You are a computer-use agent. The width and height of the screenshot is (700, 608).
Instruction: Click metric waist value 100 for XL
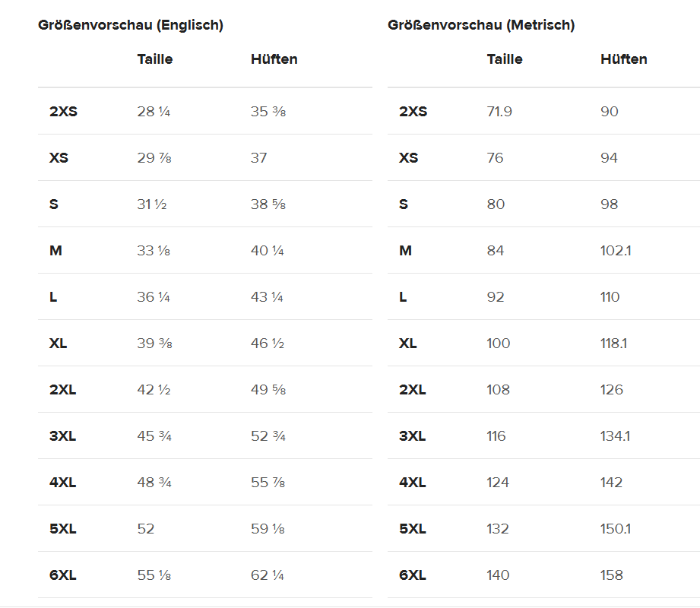(499, 344)
